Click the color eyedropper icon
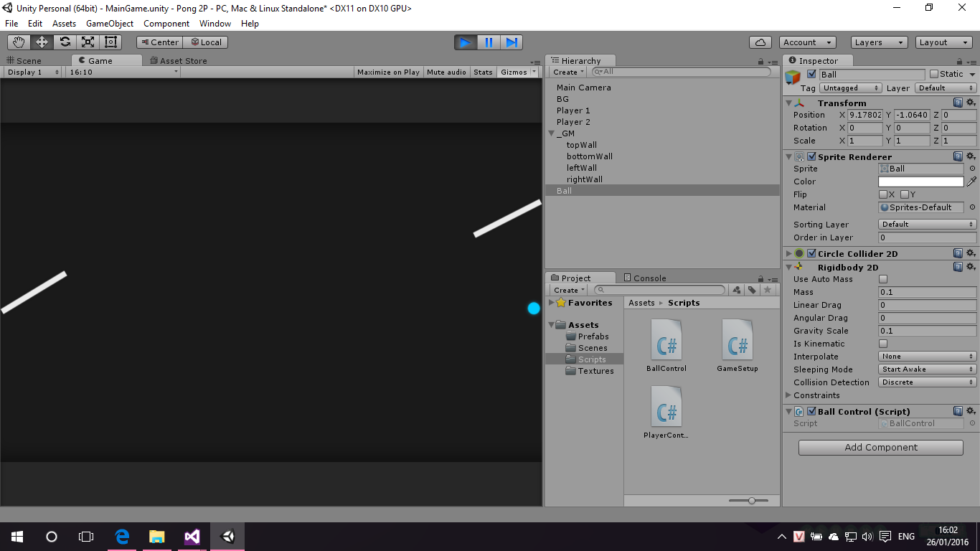Image resolution: width=980 pixels, height=551 pixels. point(971,182)
